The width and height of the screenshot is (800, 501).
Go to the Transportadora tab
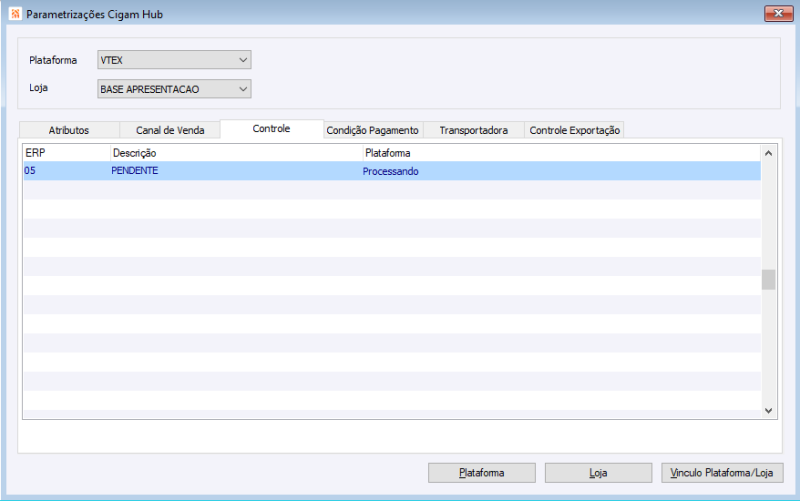click(x=473, y=130)
